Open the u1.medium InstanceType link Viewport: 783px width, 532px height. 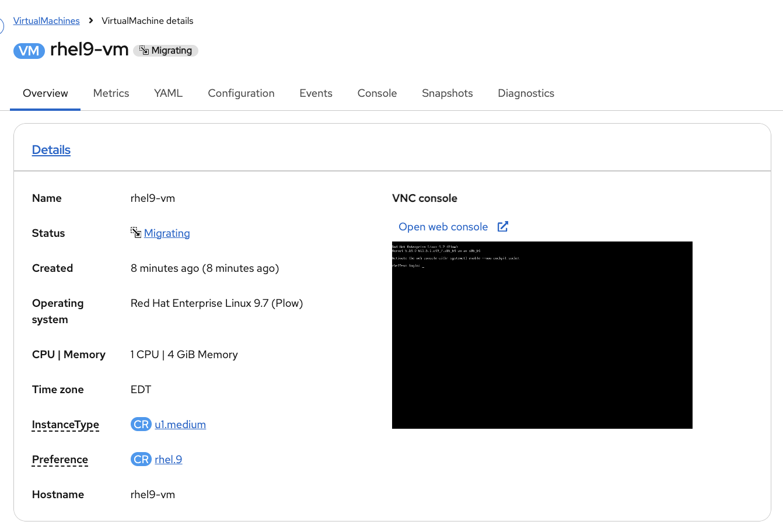(180, 424)
